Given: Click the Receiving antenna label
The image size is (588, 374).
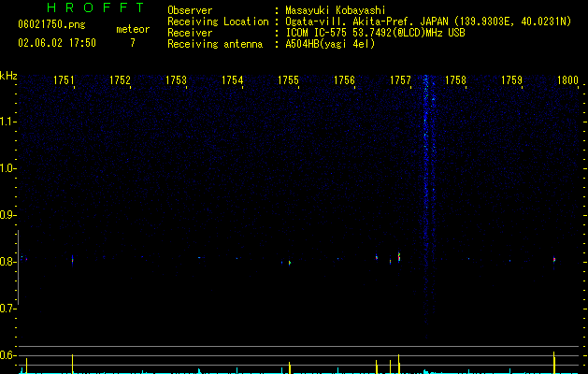Looking at the screenshot, I should (215, 44).
